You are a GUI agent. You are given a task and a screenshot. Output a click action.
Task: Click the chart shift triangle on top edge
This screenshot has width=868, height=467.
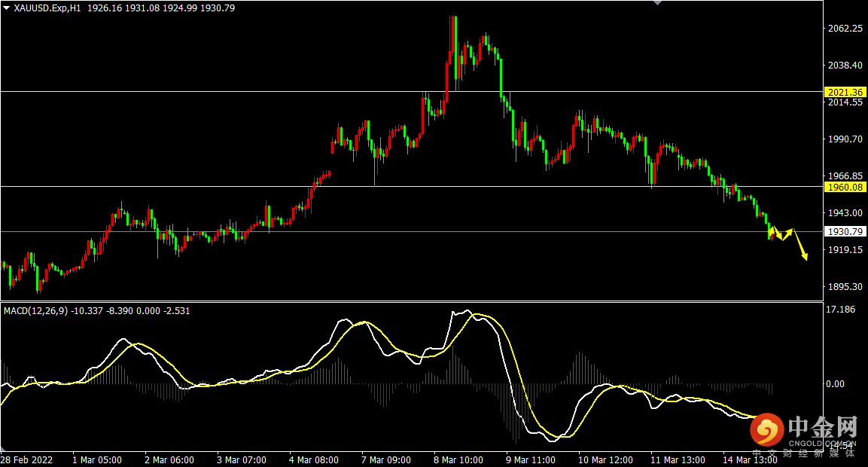pyautogui.click(x=658, y=3)
